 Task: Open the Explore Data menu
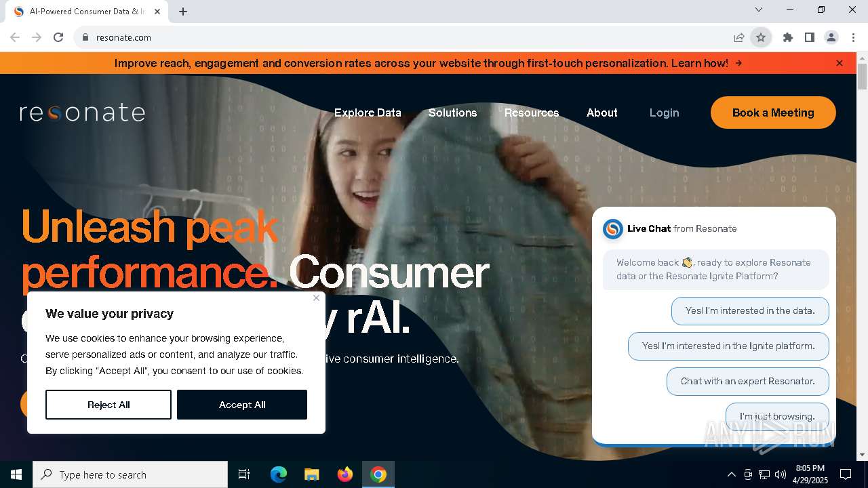(x=368, y=113)
